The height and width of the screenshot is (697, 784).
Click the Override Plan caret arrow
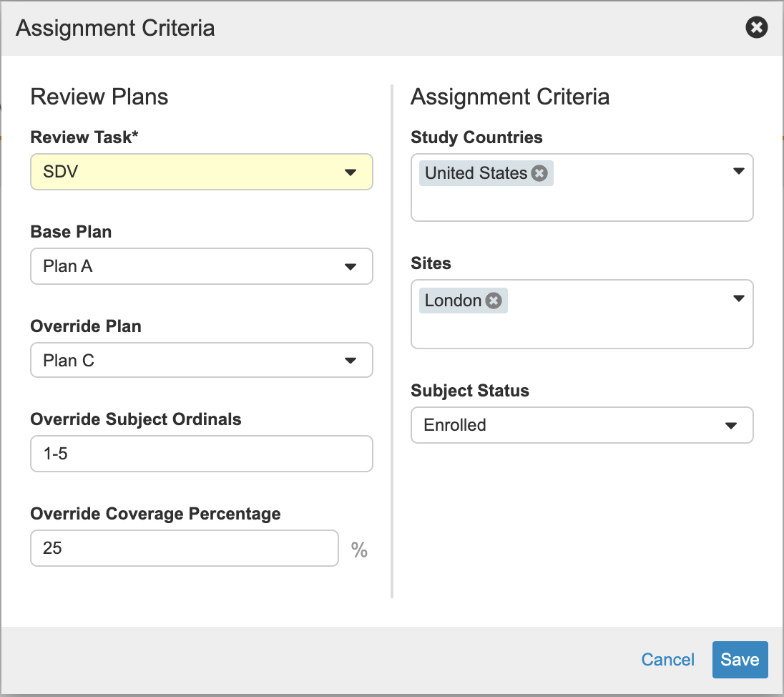pos(351,361)
